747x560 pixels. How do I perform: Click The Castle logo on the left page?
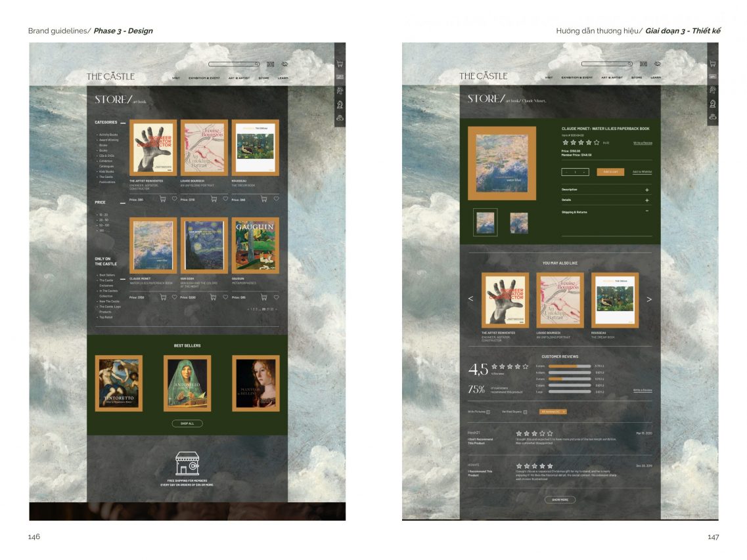(x=110, y=76)
